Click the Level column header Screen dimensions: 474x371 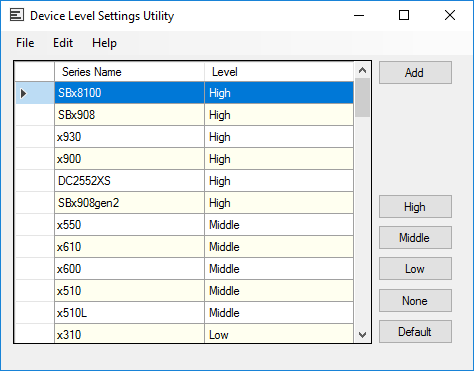(279, 72)
